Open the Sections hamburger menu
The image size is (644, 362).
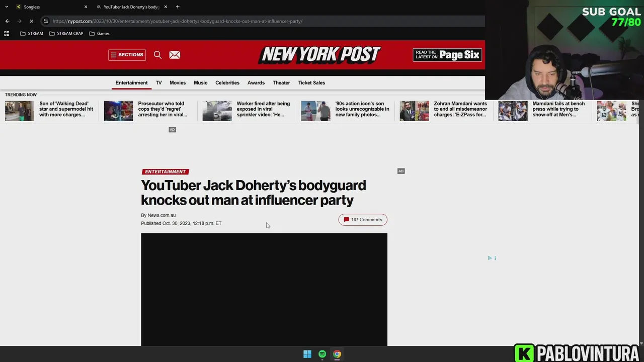(x=127, y=55)
